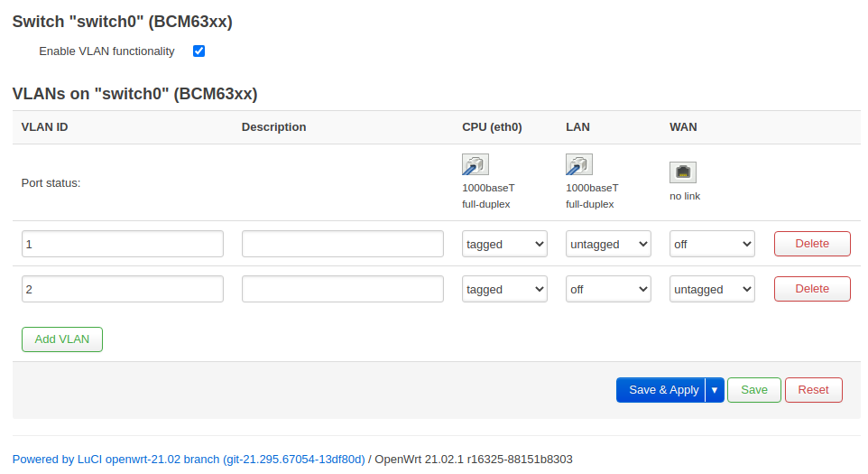868x474 pixels.
Task: Click the VLAN ID field containing 2
Action: [x=123, y=289]
